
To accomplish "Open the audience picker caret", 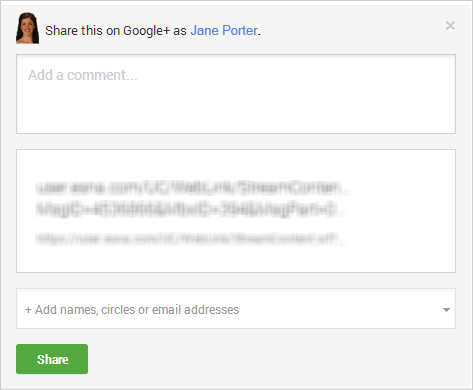I will [x=446, y=310].
